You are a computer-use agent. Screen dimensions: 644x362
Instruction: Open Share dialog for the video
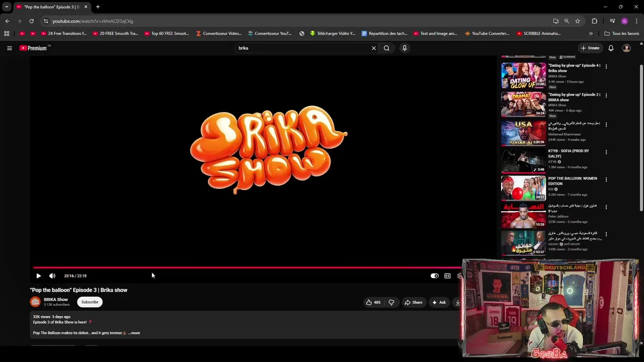pyautogui.click(x=413, y=302)
